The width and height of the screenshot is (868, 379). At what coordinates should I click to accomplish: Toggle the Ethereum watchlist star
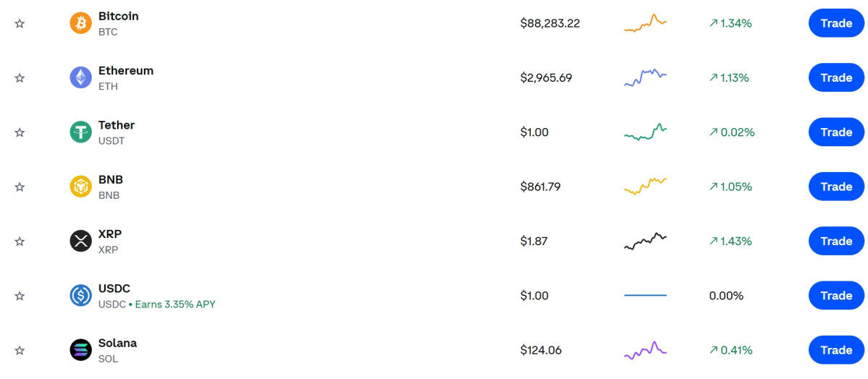(x=20, y=77)
